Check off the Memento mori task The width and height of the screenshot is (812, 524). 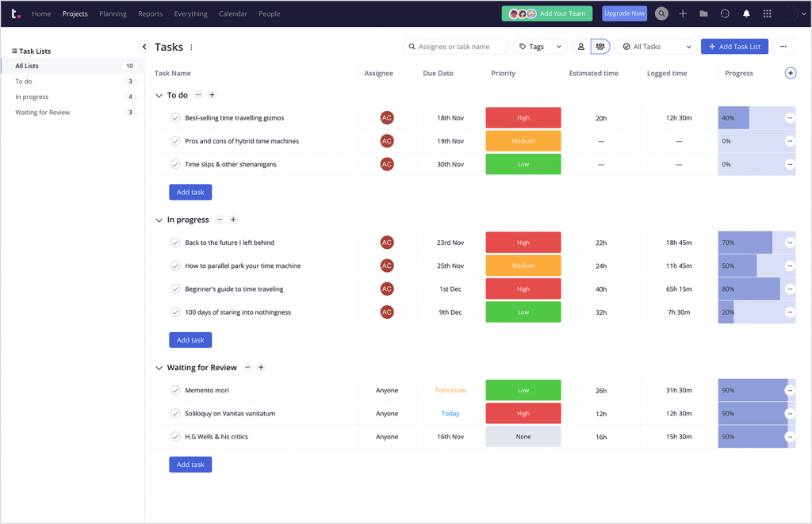pyautogui.click(x=175, y=390)
